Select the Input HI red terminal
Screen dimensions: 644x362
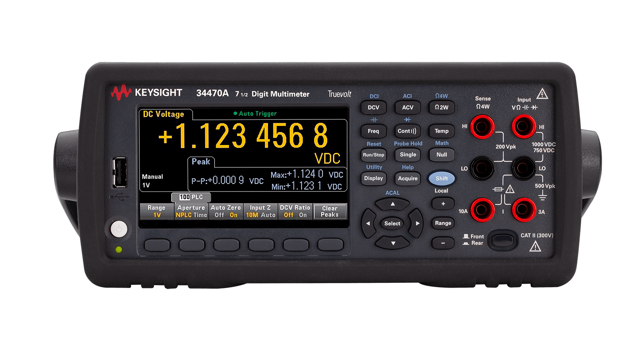click(x=524, y=127)
